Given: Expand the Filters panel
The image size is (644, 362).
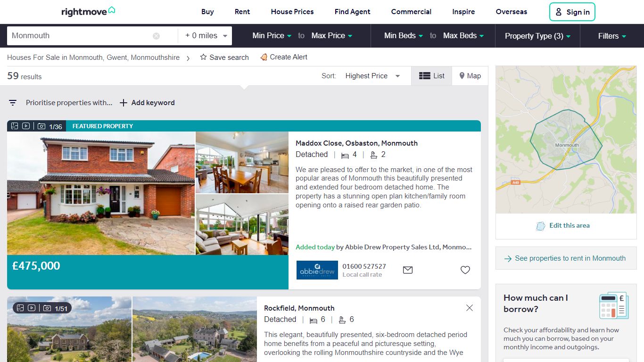Looking at the screenshot, I should 612,36.
